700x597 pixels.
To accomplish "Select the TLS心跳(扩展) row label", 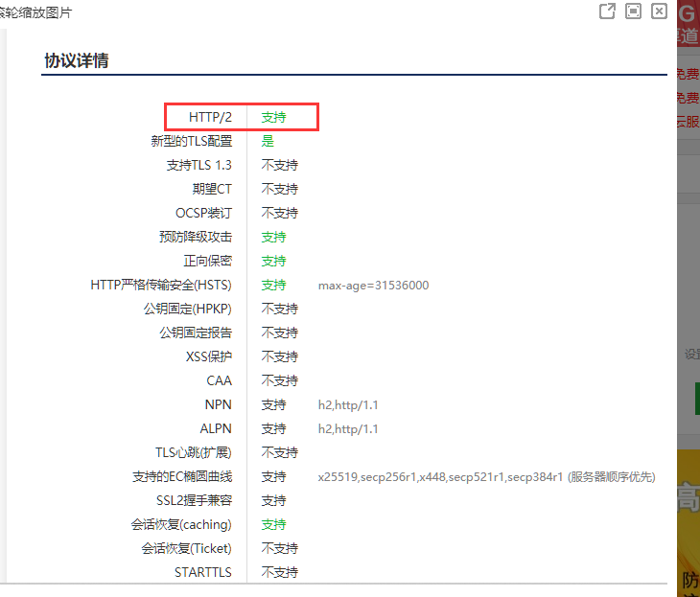I will tap(193, 452).
